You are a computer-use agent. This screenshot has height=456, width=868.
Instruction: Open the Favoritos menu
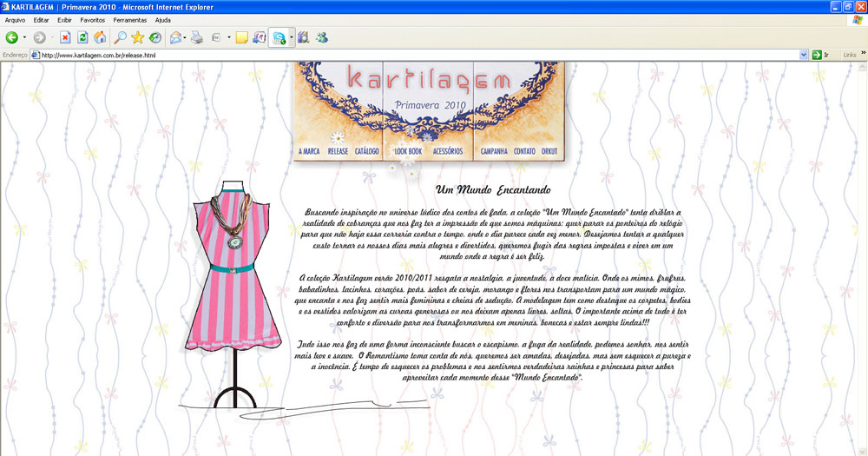coord(93,20)
